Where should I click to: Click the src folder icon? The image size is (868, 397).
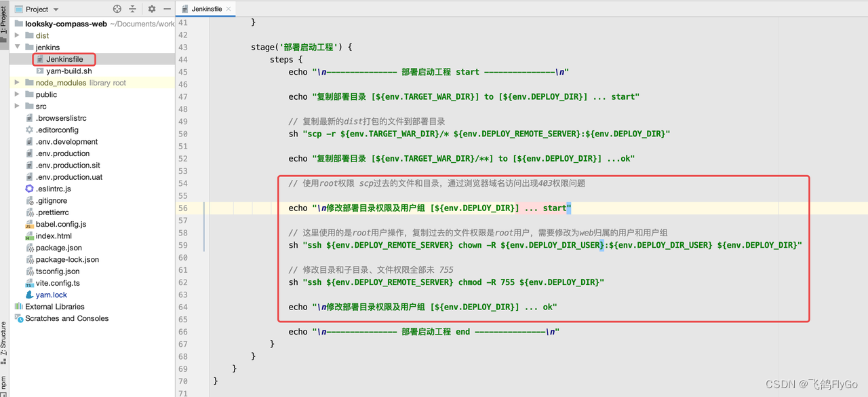tap(29, 107)
